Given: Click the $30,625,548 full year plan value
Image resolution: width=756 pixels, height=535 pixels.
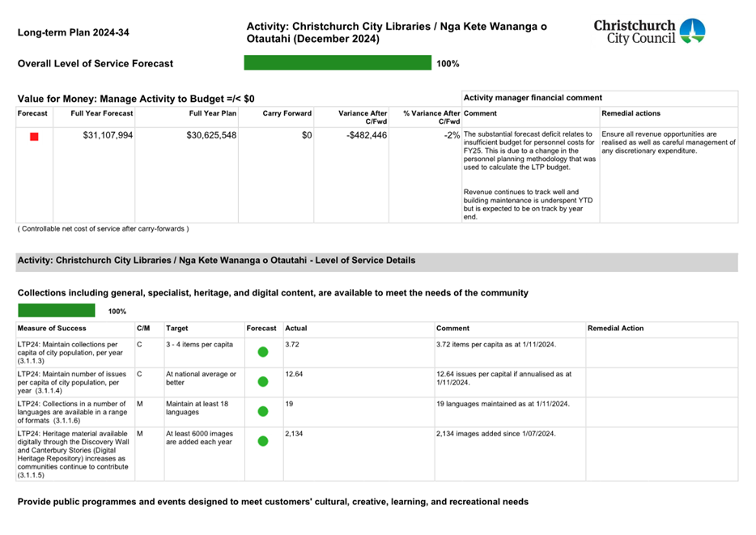Looking at the screenshot, I should [211, 136].
